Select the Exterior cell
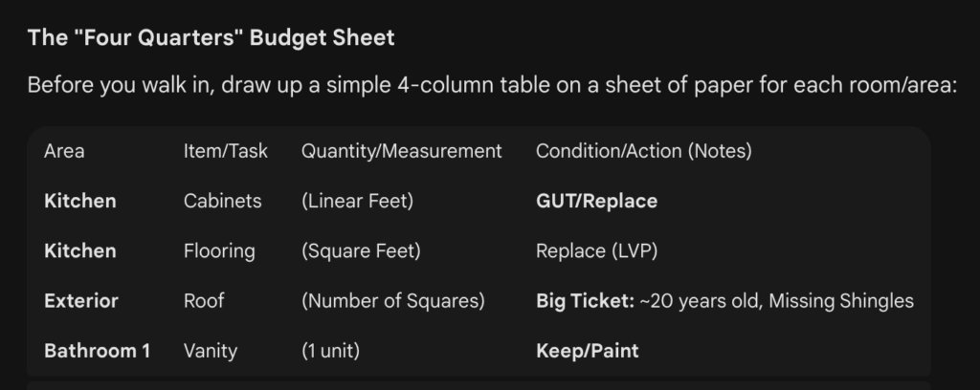Screen dimensions: 980x390 point(81,301)
